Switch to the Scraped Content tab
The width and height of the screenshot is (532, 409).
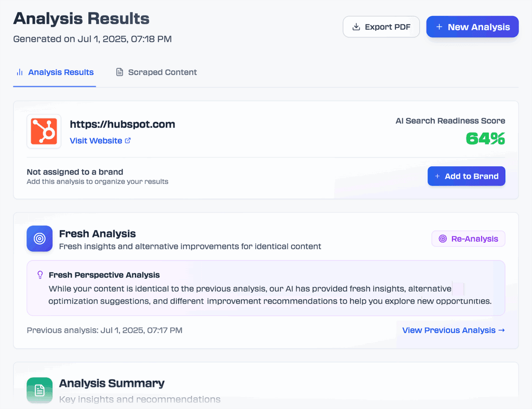(156, 72)
